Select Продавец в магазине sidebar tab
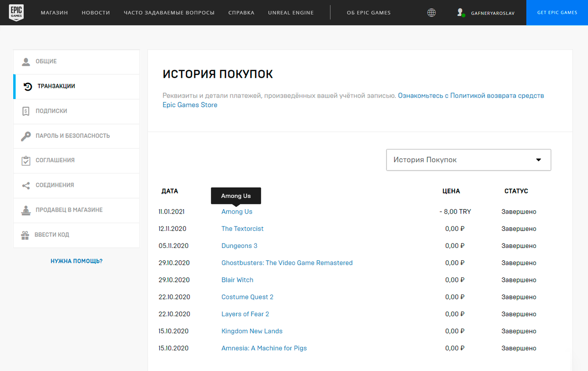Image resolution: width=588 pixels, height=371 pixels. coord(69,210)
